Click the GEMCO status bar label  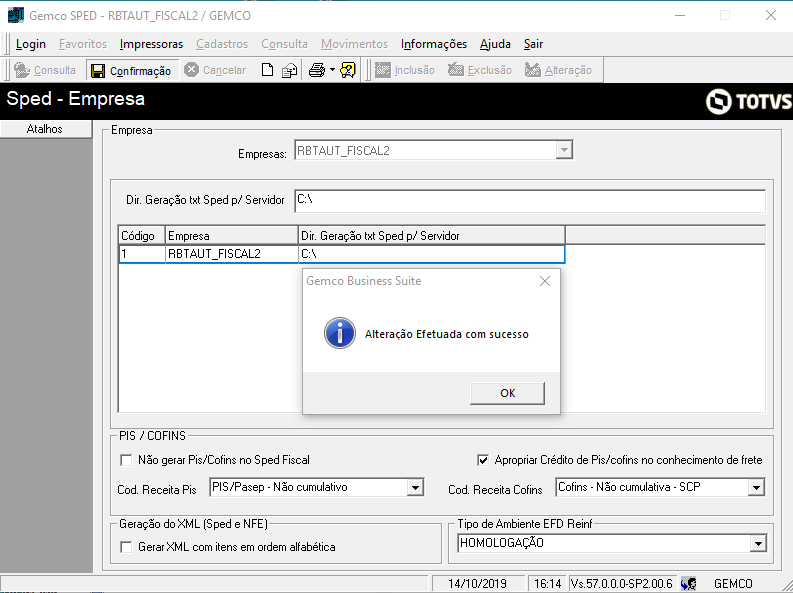tap(733, 584)
